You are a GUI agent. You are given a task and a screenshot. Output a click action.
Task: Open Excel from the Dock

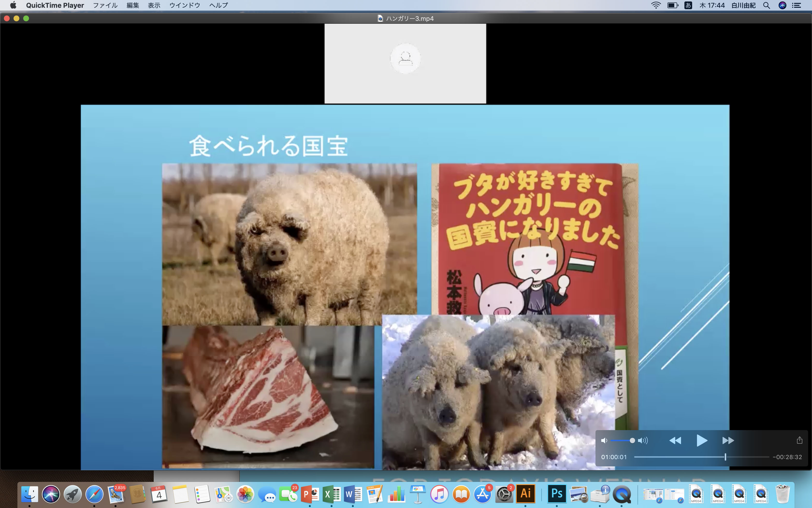(x=332, y=494)
